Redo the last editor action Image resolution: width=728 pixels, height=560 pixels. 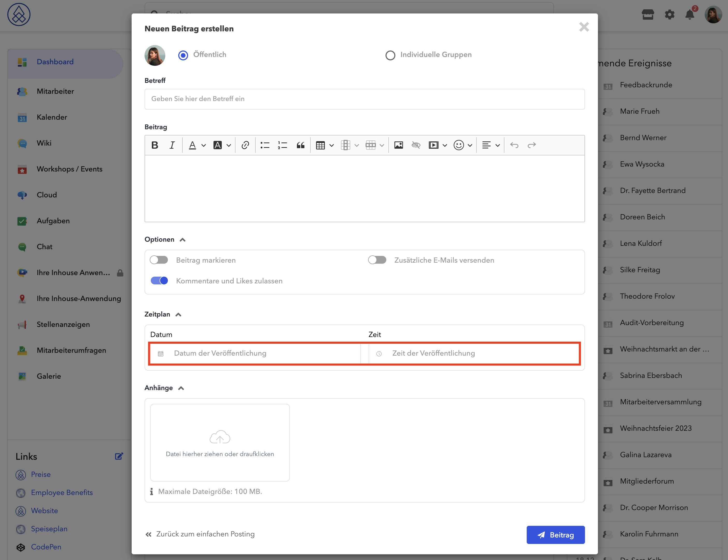tap(532, 145)
